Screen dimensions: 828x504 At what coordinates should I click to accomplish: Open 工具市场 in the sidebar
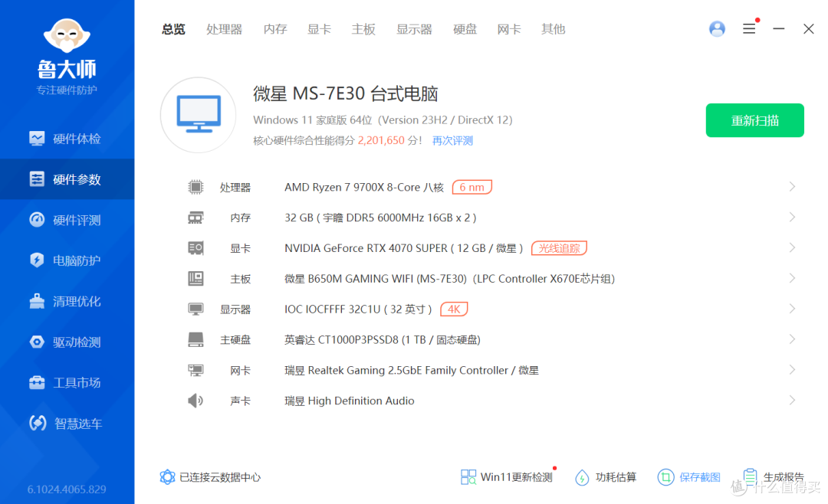(x=67, y=383)
